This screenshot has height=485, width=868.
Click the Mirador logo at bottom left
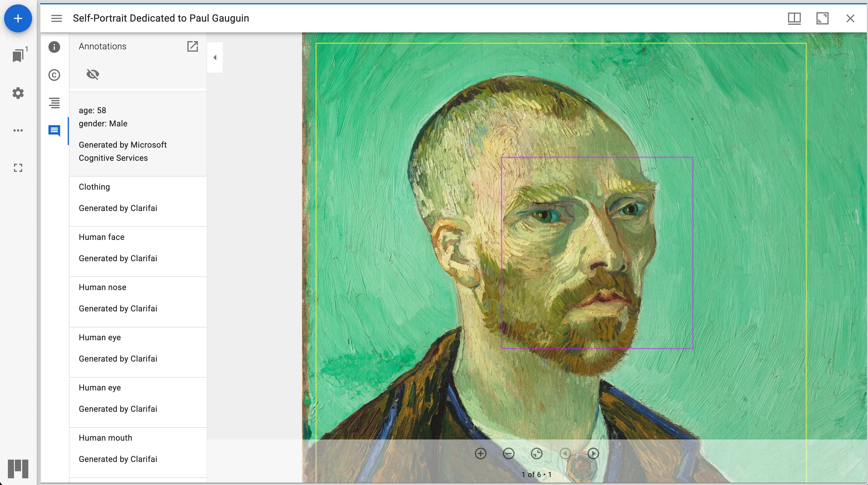pos(18,468)
